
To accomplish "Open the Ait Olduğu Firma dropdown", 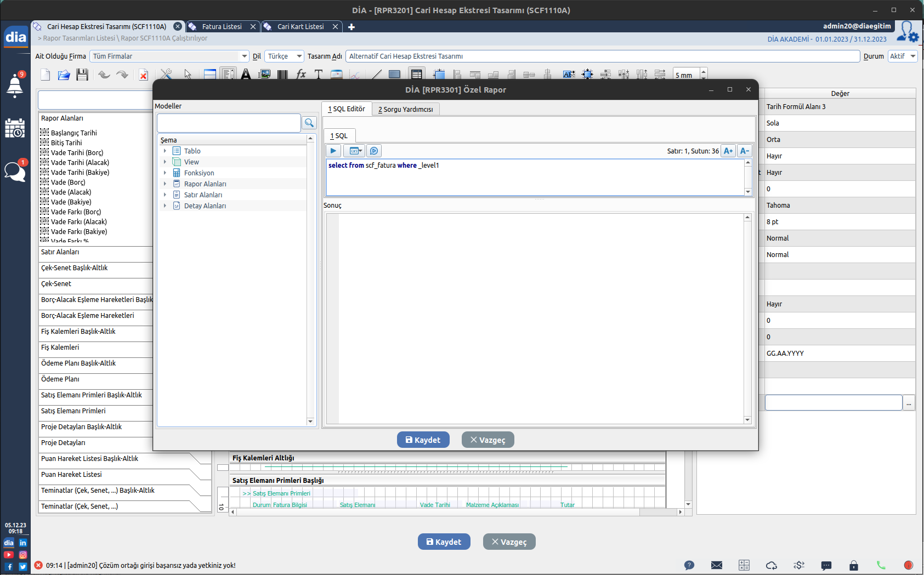I will (x=244, y=56).
